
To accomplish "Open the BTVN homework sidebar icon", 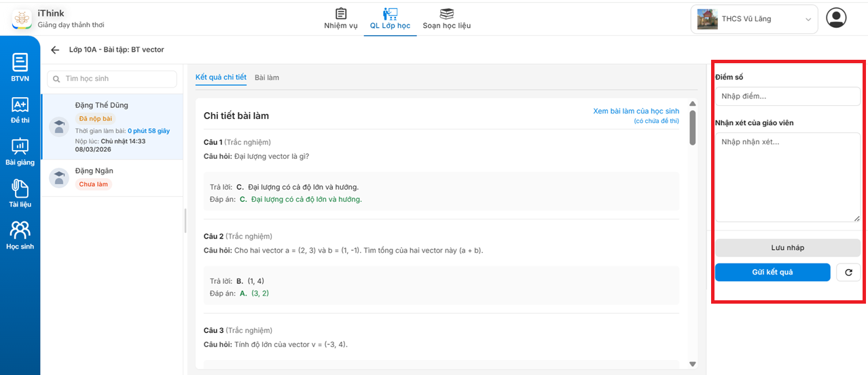I will coord(20,67).
